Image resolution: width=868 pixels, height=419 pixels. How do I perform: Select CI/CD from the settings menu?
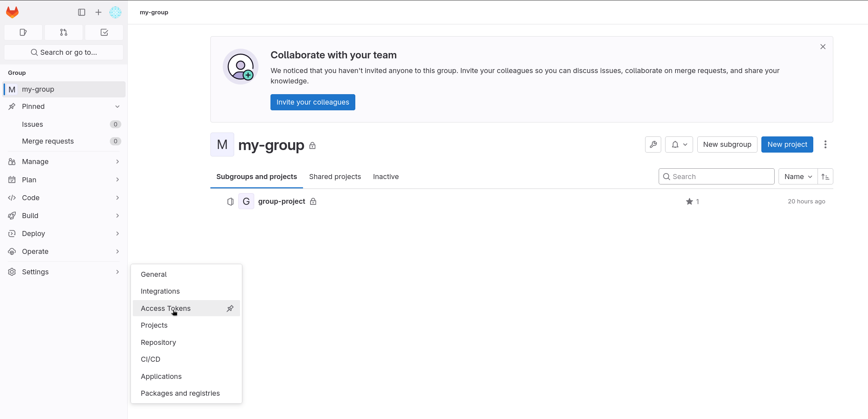click(150, 359)
